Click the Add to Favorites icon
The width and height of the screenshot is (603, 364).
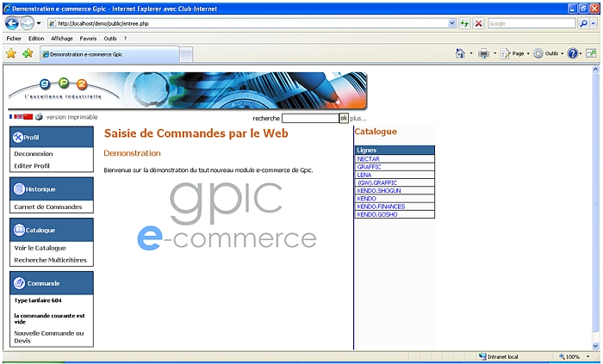pyautogui.click(x=28, y=53)
